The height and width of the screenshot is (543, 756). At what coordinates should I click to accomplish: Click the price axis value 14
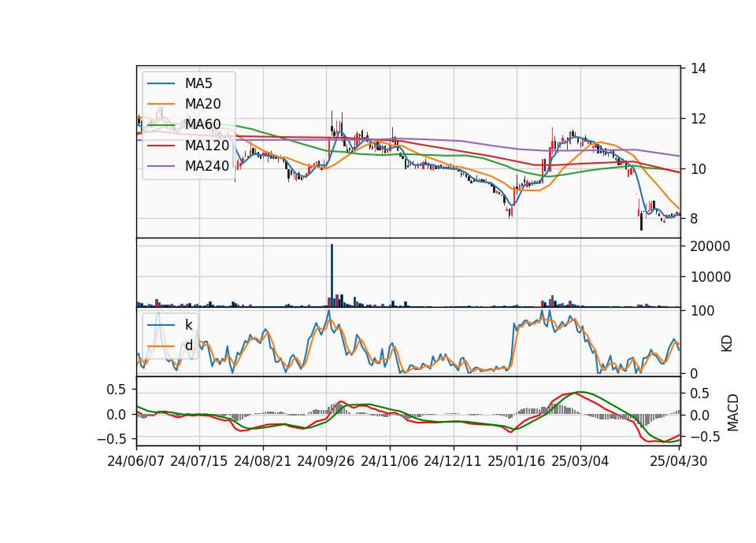point(699,68)
